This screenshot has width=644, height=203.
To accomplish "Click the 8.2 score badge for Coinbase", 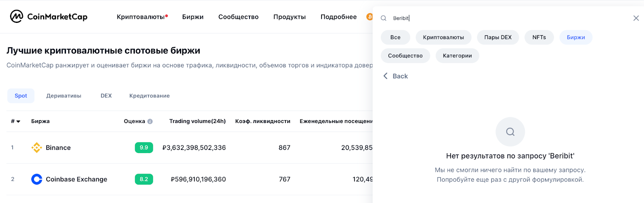I will (x=144, y=179).
